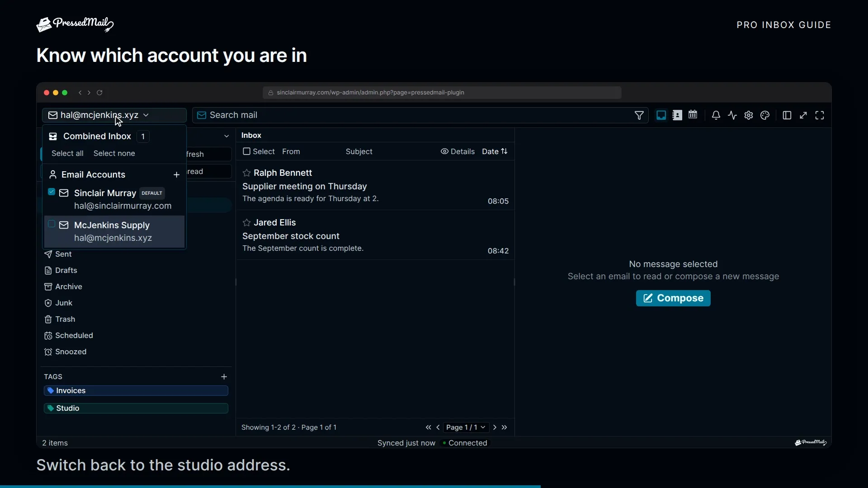Star the Ralph Bennett message

coord(246,173)
